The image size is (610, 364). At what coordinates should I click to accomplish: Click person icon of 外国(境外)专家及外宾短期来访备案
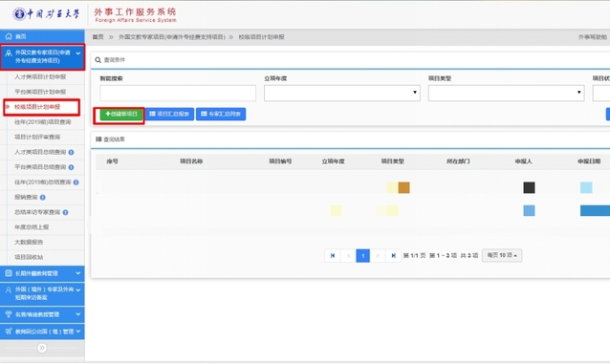click(9, 290)
